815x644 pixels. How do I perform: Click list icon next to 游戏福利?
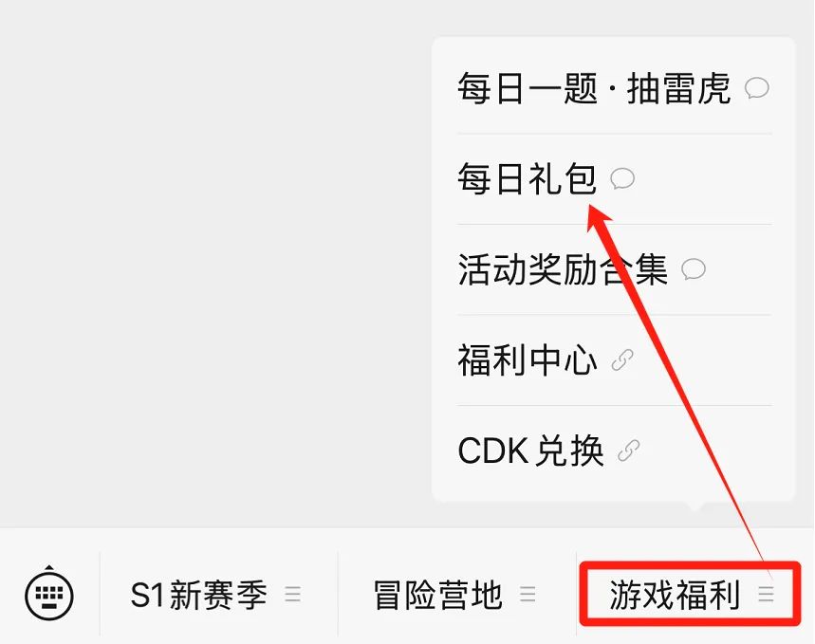tap(767, 594)
